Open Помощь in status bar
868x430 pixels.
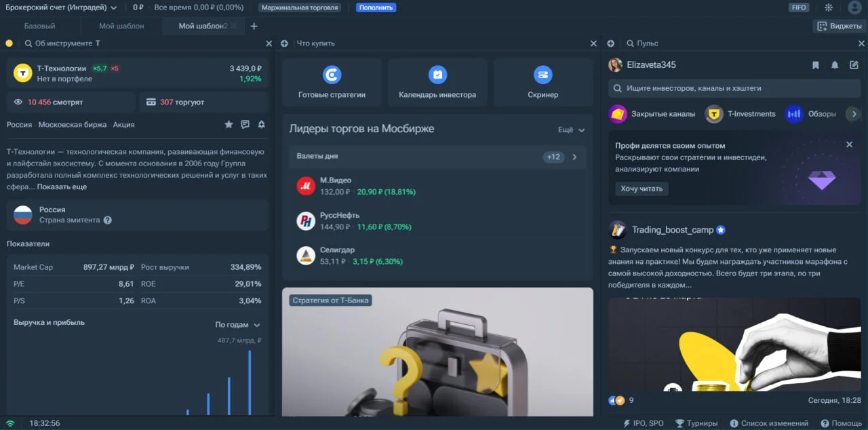point(841,423)
